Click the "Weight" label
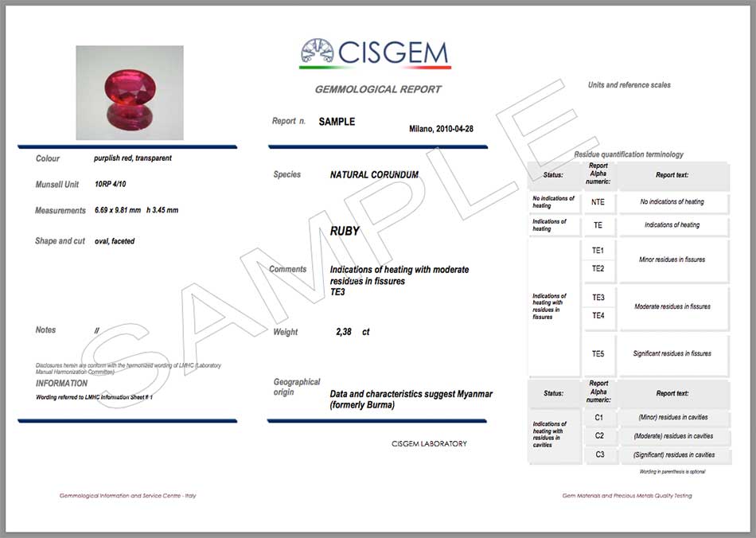Screen dimensions: 756x538 [286, 332]
